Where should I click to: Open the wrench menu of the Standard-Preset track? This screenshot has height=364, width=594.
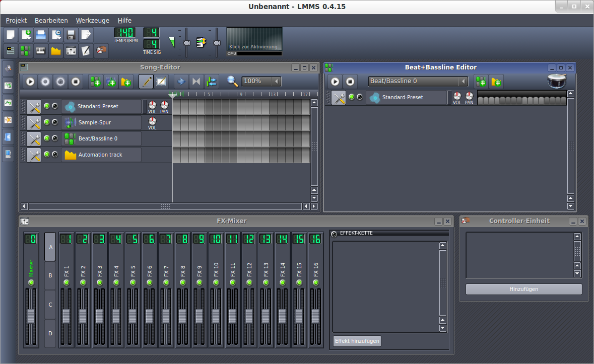point(33,106)
